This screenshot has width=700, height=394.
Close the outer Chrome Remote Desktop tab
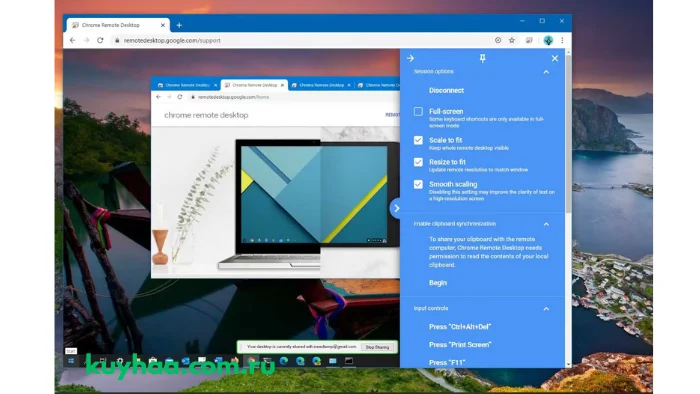[x=162, y=25]
